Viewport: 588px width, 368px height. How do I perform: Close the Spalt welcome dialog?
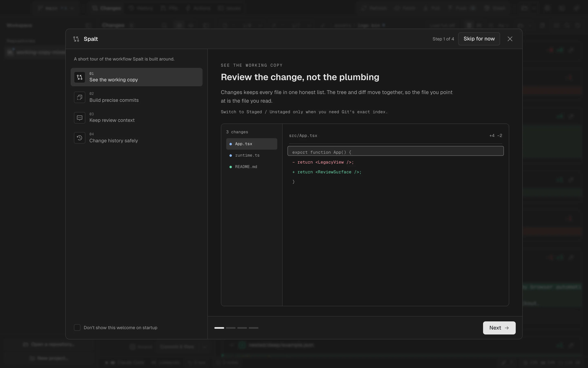coord(510,39)
